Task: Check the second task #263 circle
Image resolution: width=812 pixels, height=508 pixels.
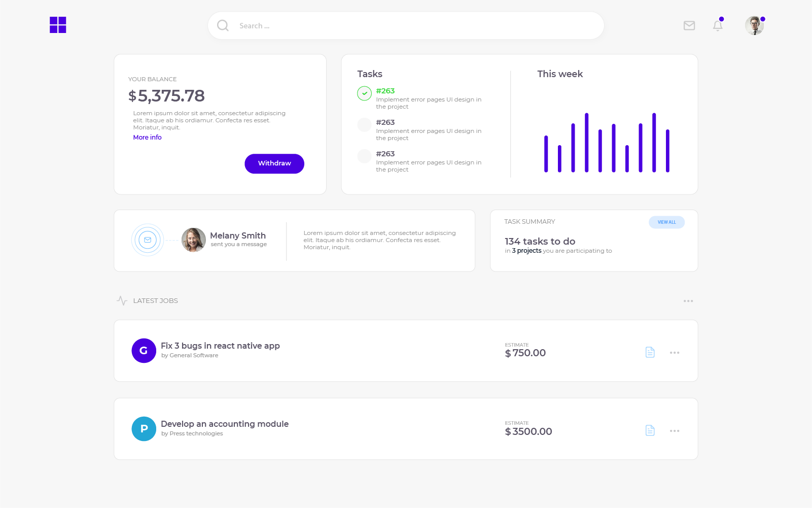Action: (364, 125)
